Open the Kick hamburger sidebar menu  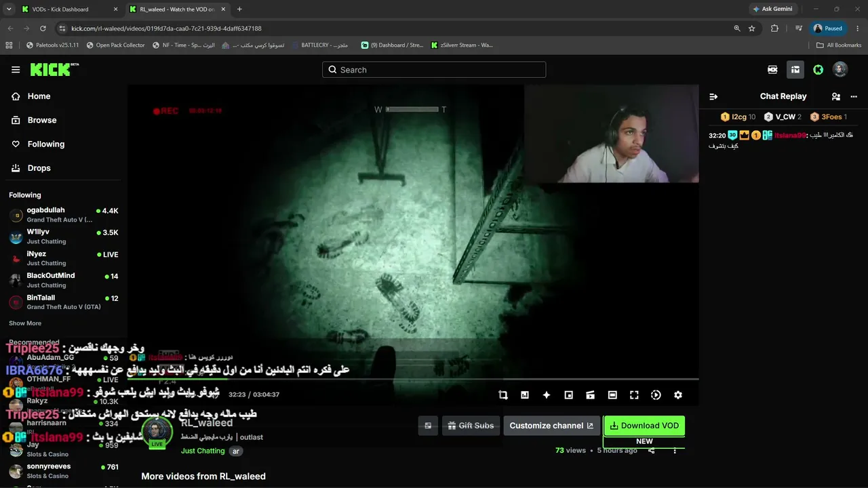coord(16,70)
